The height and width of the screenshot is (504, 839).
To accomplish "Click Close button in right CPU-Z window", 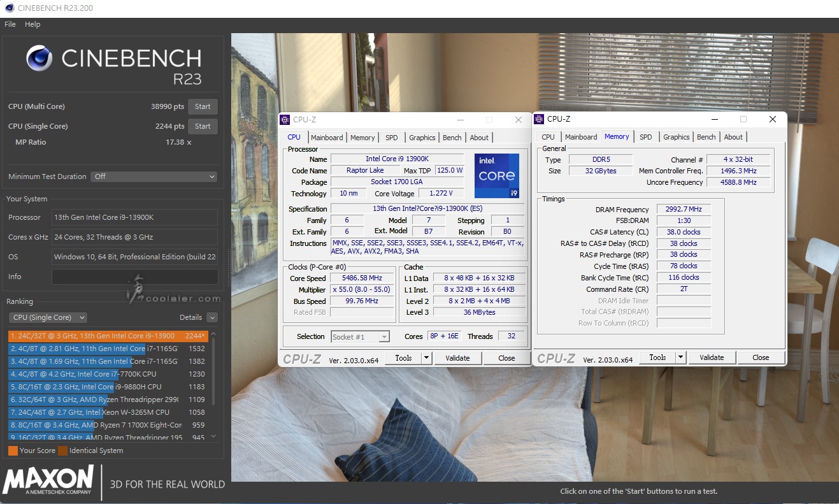I will [761, 357].
